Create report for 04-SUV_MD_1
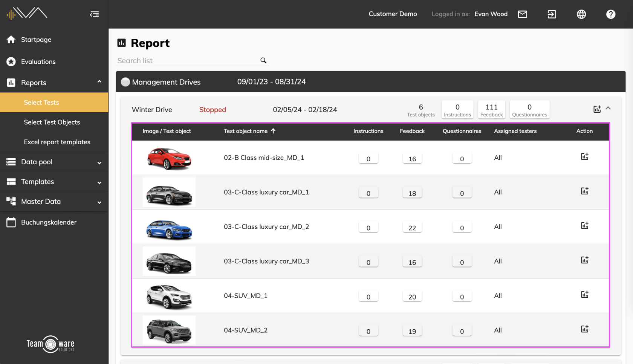 coord(584,294)
